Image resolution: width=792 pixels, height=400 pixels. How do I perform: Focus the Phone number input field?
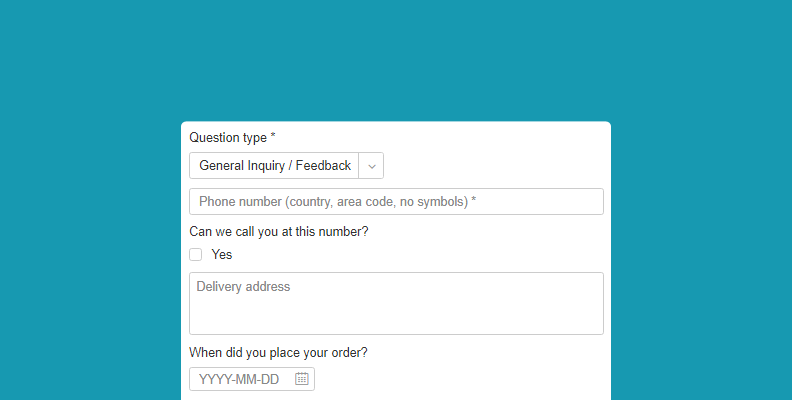coord(397,202)
